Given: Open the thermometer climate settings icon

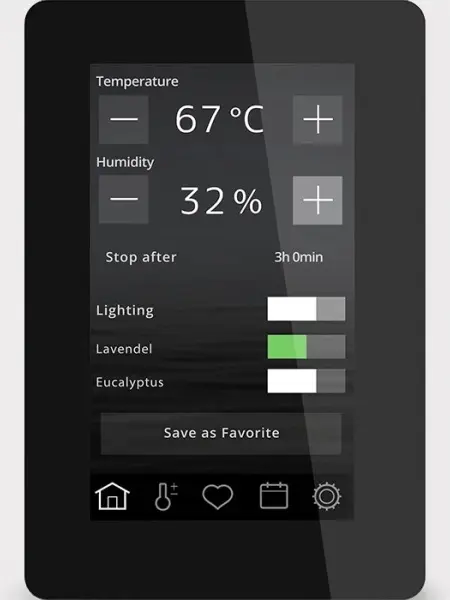Looking at the screenshot, I should 166,497.
